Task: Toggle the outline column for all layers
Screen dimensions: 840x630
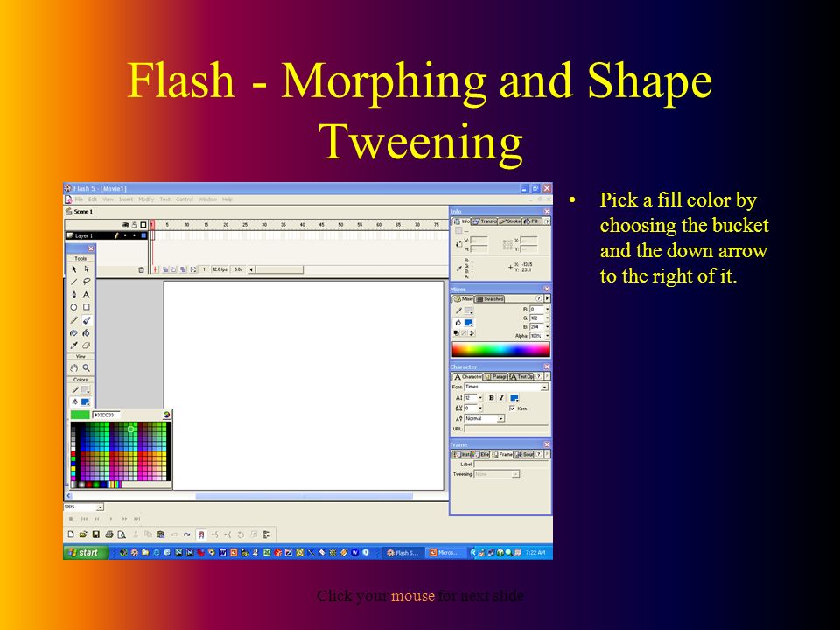Action: click(143, 225)
